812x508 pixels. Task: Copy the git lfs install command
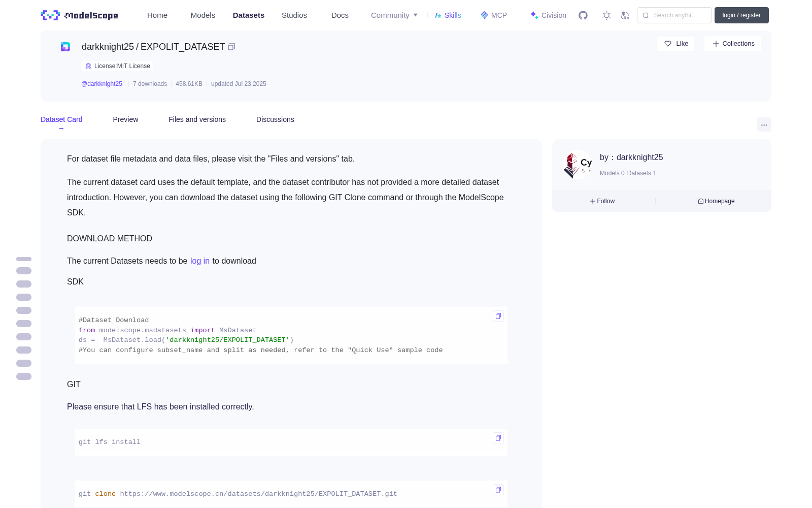498,438
